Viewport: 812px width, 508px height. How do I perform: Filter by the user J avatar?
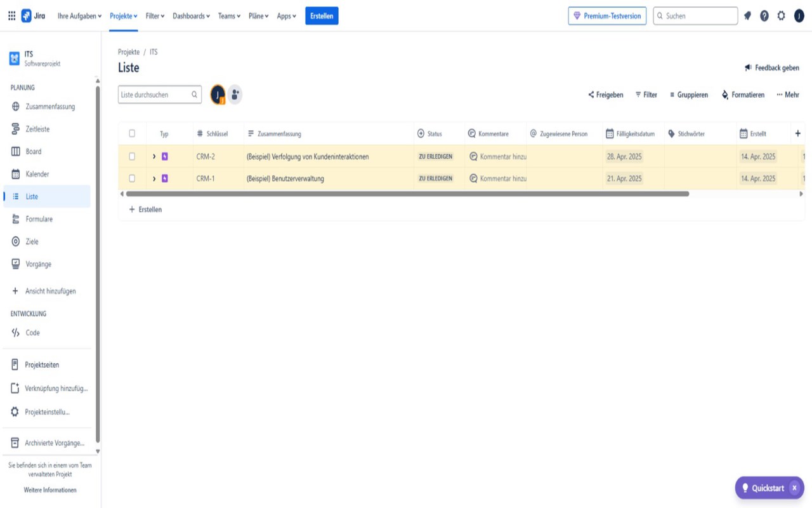click(x=218, y=95)
